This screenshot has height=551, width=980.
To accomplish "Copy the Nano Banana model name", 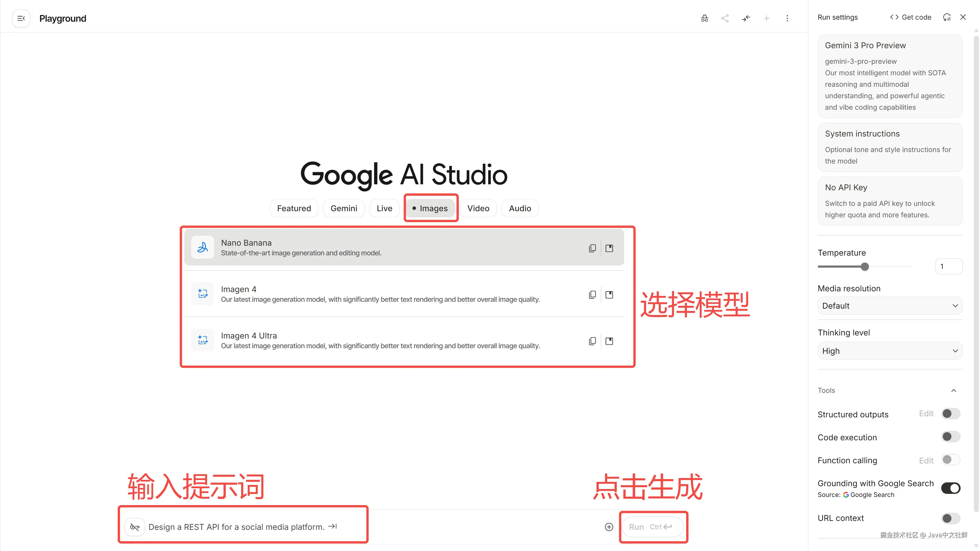I will click(x=592, y=248).
